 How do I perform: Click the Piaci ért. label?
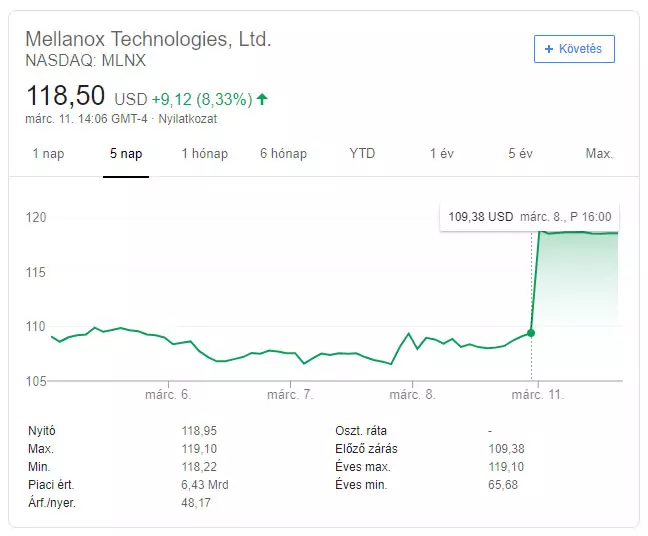(x=51, y=485)
